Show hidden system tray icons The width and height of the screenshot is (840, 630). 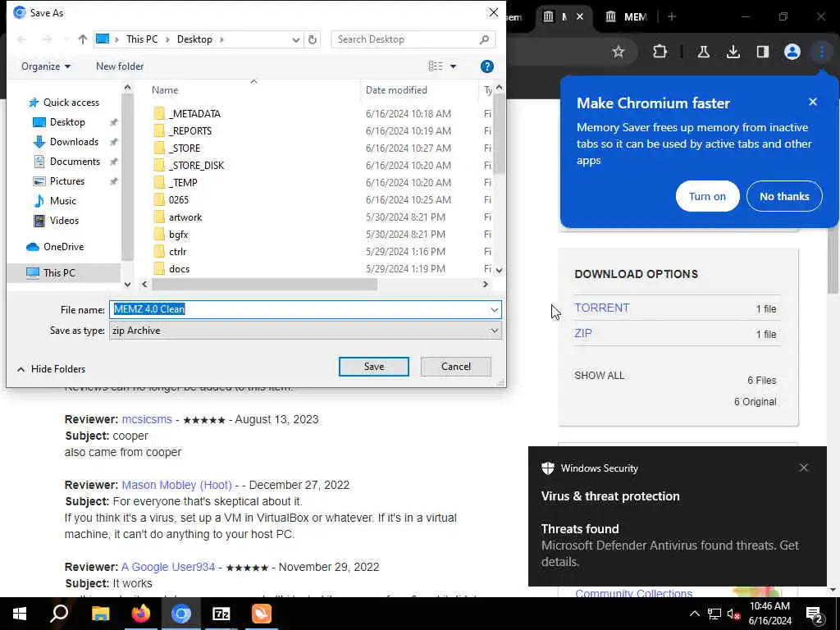click(x=694, y=614)
